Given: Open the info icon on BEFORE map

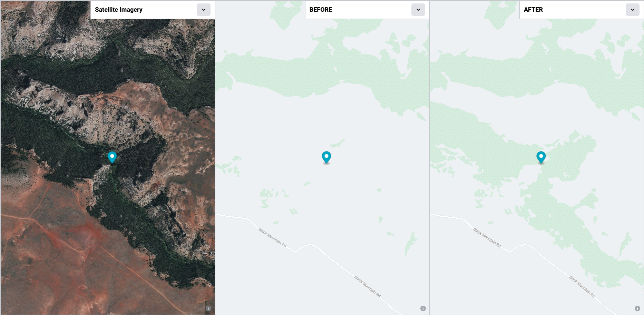Looking at the screenshot, I should 423,308.
